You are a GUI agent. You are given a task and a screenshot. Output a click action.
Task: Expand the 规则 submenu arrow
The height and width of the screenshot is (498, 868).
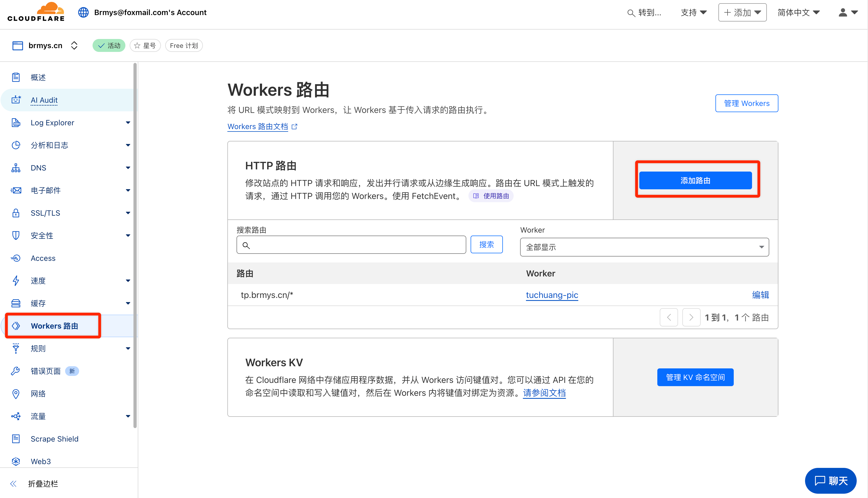128,348
